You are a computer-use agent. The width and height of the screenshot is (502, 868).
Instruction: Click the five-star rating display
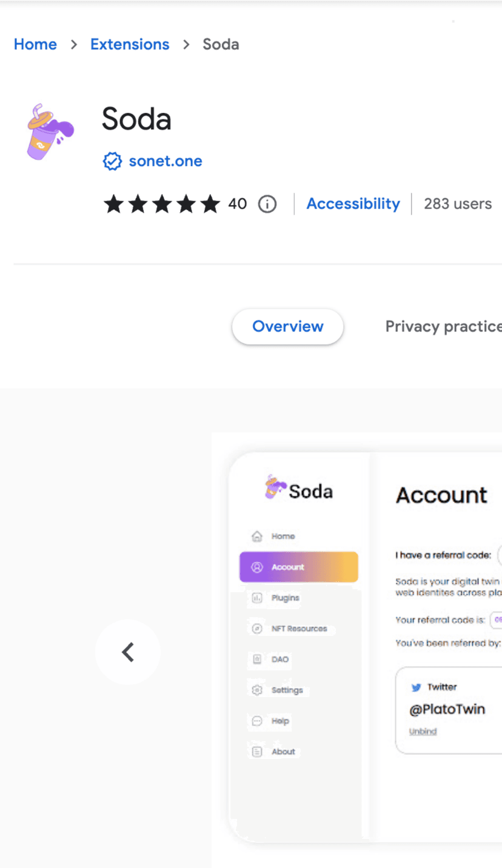point(161,204)
